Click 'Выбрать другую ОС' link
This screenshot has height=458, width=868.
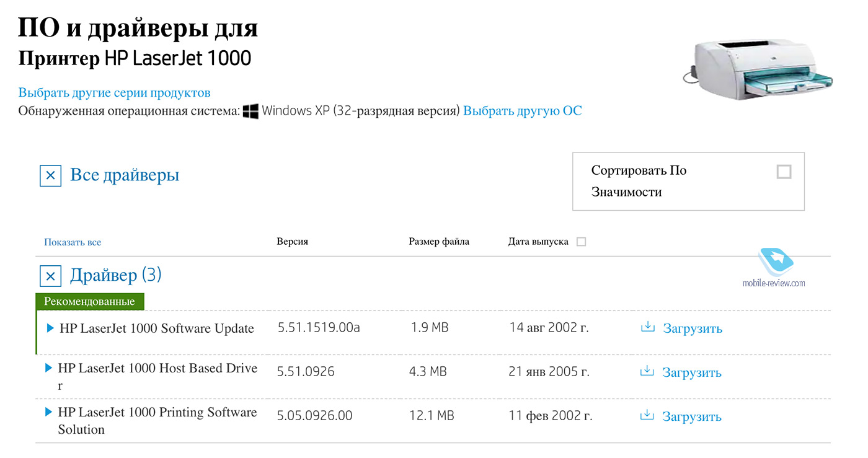[523, 112]
